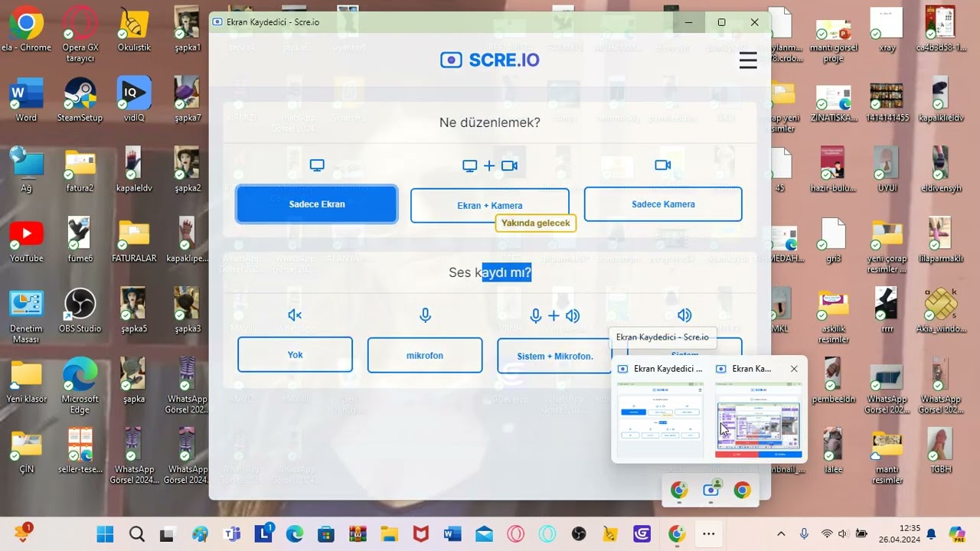
Task: Open the Scre.io hamburger menu
Action: pyautogui.click(x=748, y=60)
